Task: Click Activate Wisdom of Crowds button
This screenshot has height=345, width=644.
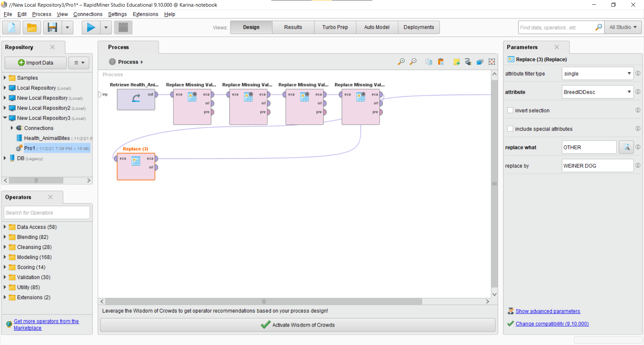Action: coord(298,325)
